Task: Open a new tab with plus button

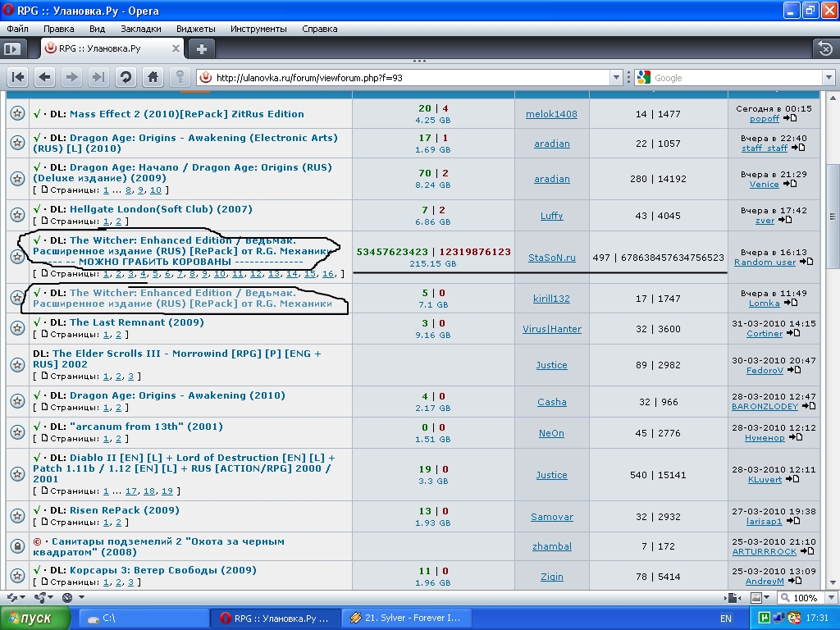Action: 202,48
